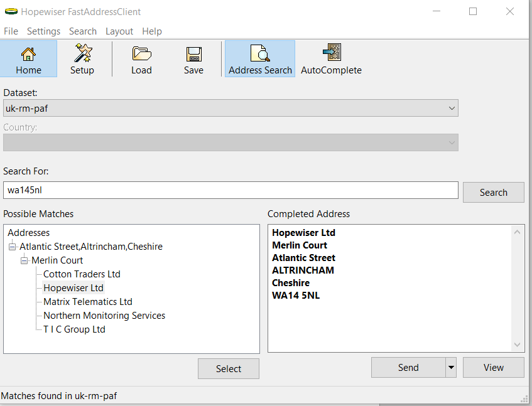Open the File menu
This screenshot has height=406, width=532.
point(11,31)
